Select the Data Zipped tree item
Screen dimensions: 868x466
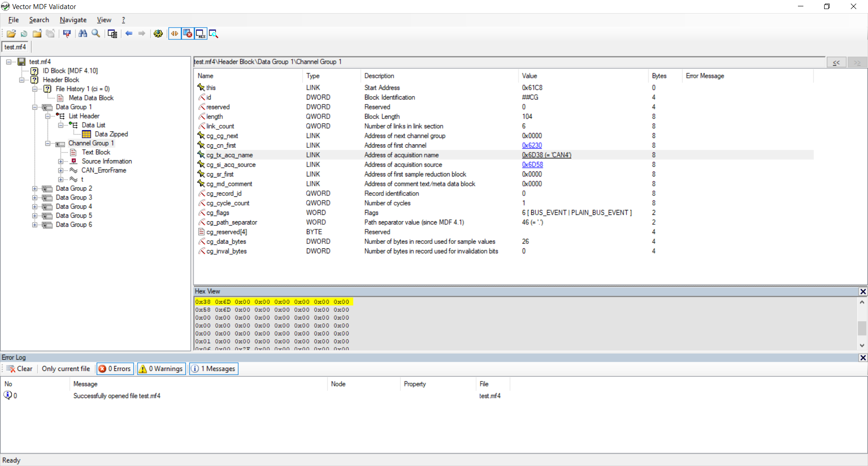click(x=111, y=134)
